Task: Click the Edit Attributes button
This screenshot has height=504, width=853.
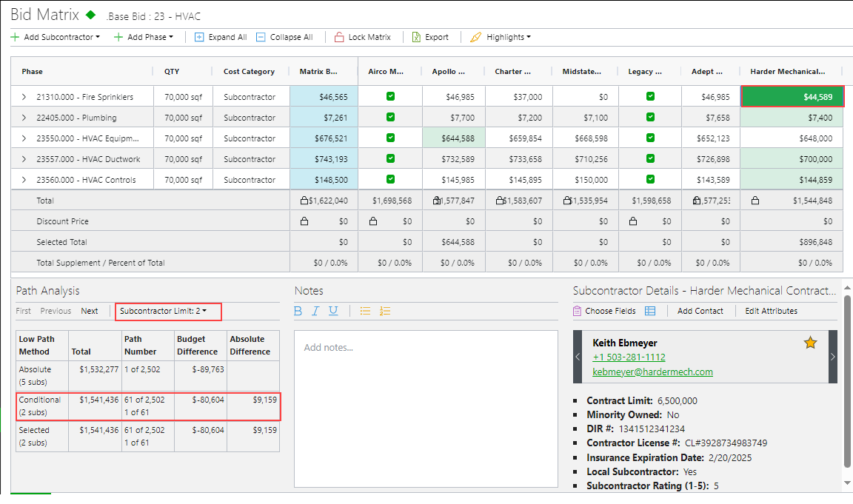Action: (x=772, y=311)
